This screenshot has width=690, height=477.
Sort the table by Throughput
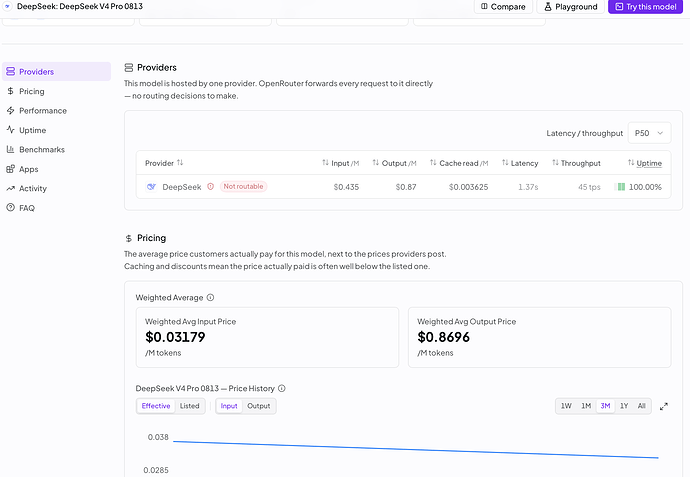coord(576,163)
